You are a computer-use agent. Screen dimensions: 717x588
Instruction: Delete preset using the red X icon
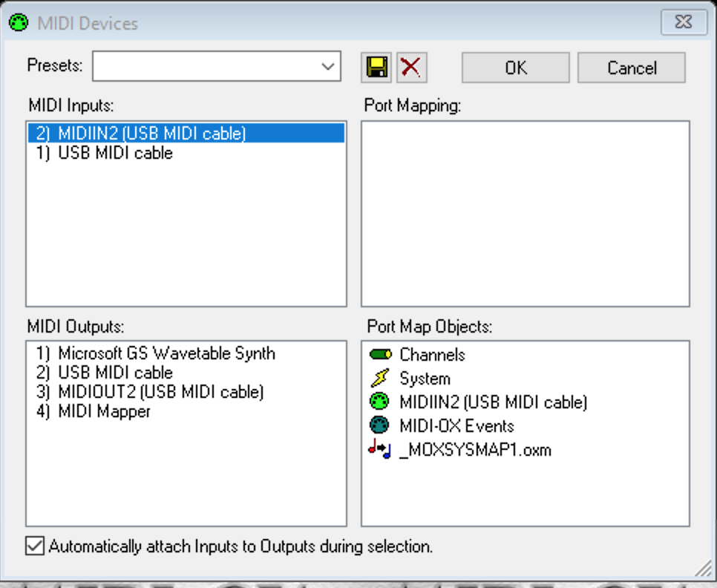(411, 68)
